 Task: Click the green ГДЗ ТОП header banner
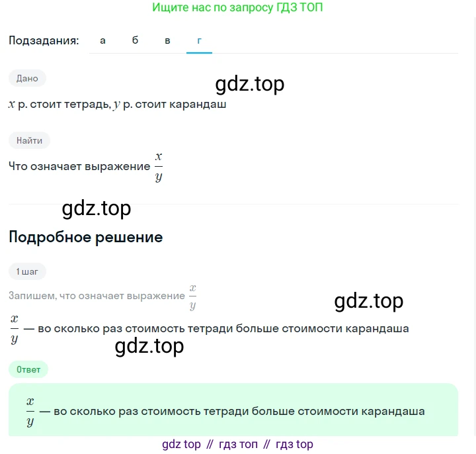237,7
